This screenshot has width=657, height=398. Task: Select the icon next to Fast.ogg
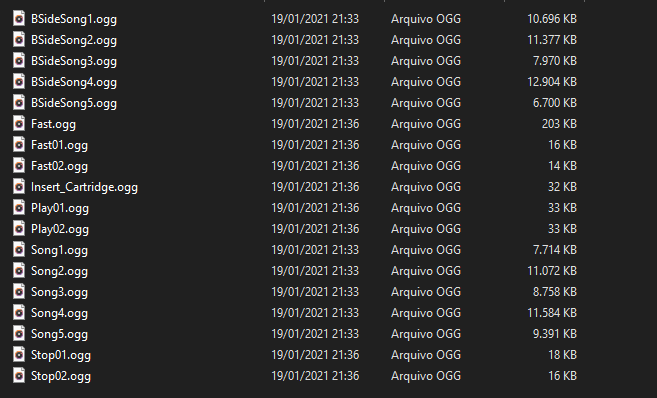19,124
